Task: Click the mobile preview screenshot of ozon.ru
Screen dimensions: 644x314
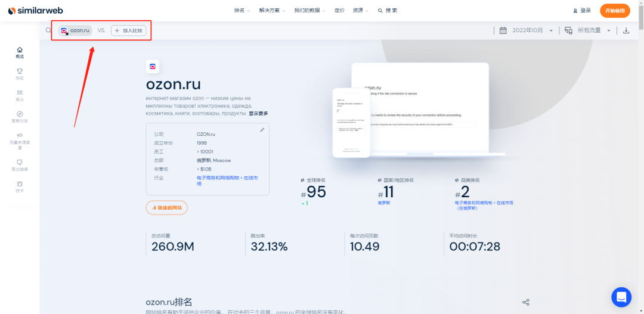Action: (x=351, y=123)
